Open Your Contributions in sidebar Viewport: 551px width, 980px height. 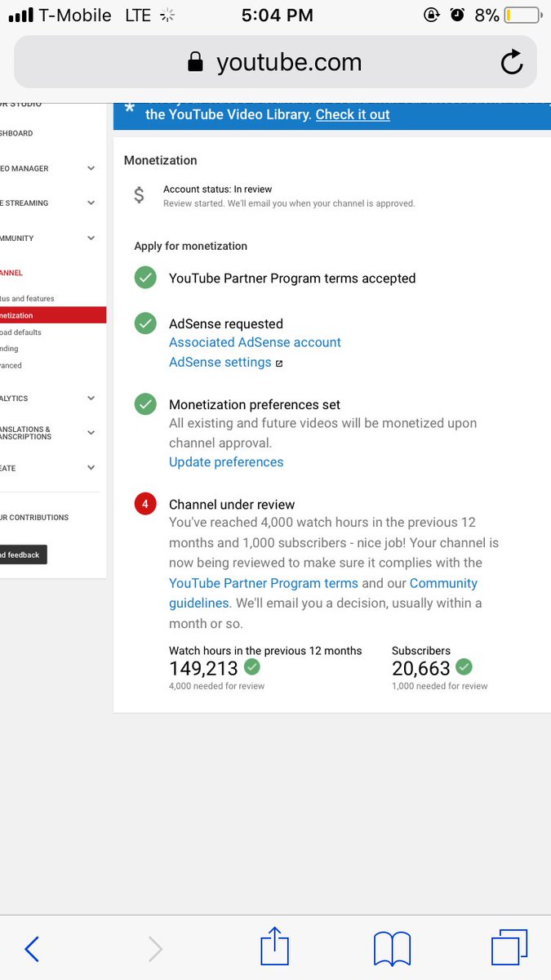[34, 518]
